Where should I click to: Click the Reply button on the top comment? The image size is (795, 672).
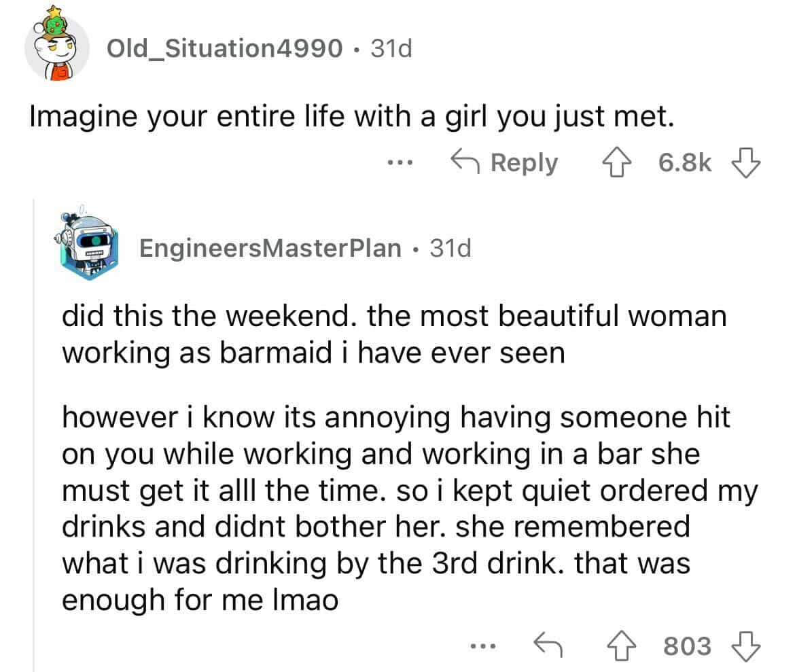pyautogui.click(x=525, y=162)
